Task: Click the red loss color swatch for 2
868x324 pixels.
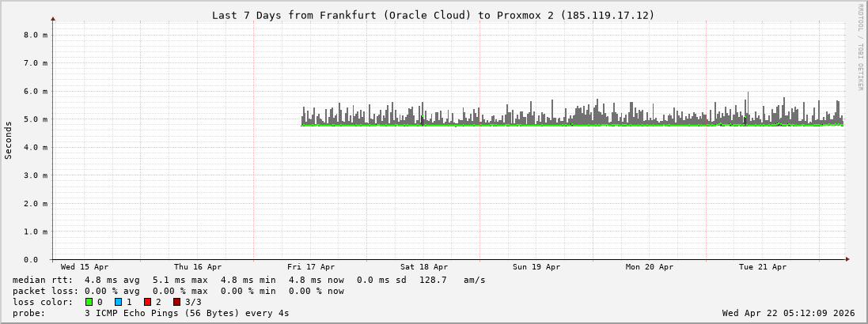Action: pos(147,302)
